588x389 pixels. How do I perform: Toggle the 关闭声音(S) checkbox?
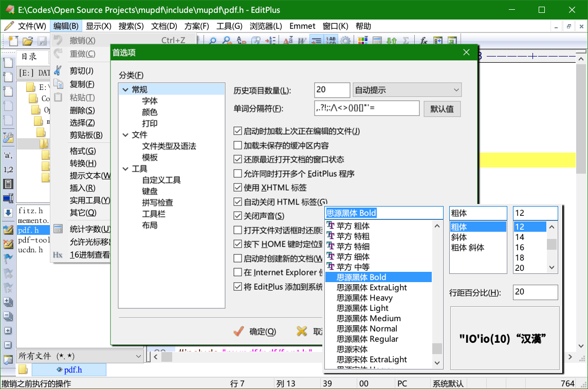tap(237, 216)
